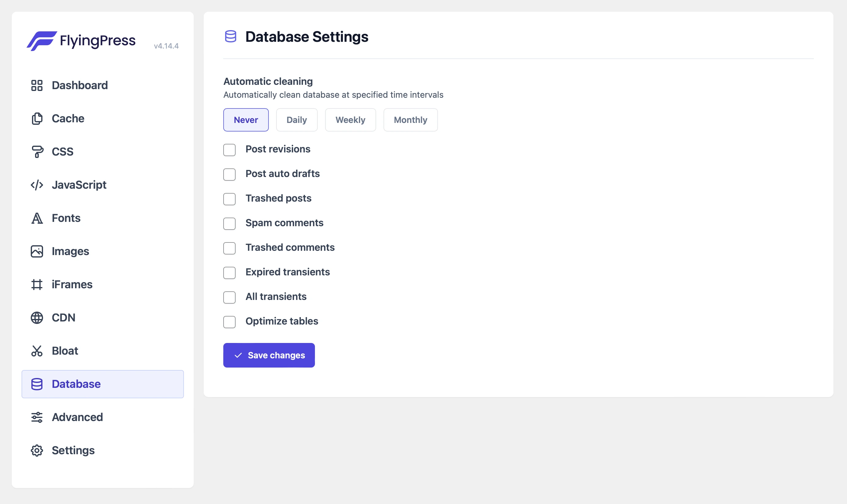Choose Monthly cleaning interval

pyautogui.click(x=410, y=120)
